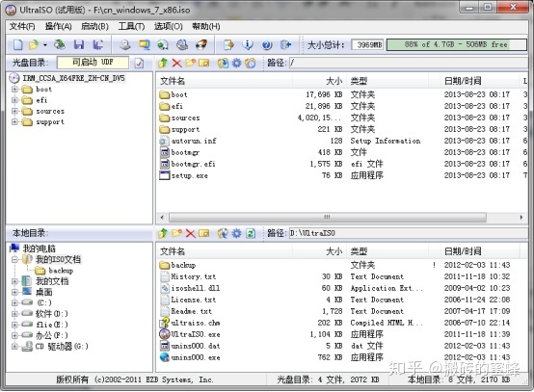Click the Open file folder toolbar icon

pyautogui.click(x=34, y=44)
